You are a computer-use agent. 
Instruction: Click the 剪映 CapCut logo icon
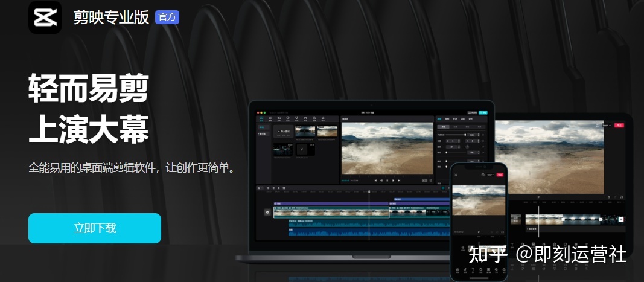[45, 17]
